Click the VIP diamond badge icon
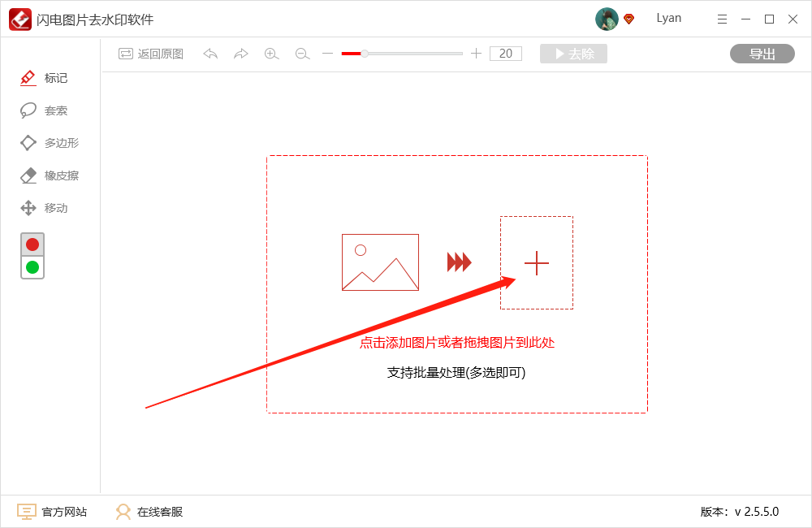Screen dimensions: 812x528 click(629, 19)
